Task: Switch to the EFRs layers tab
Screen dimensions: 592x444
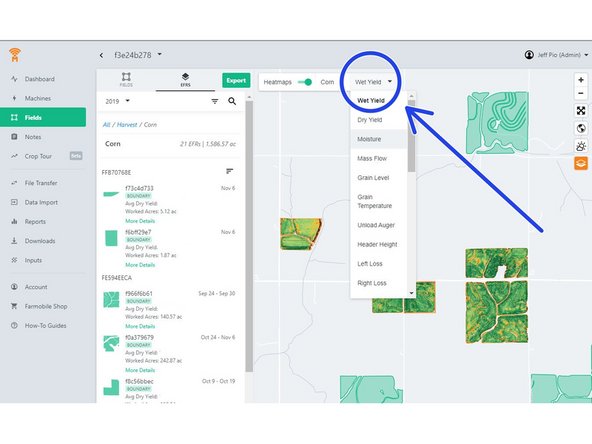Action: click(185, 80)
